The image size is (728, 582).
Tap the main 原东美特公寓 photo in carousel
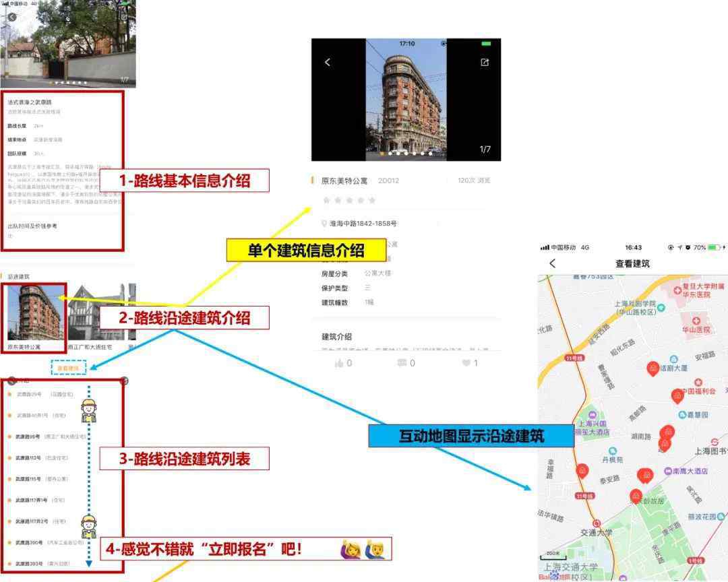[x=406, y=100]
